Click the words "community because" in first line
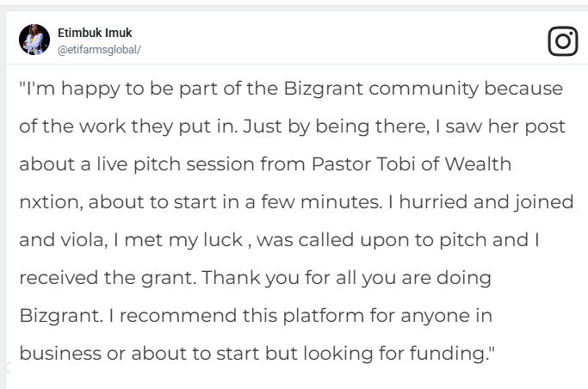Viewport: 588px width, 389px height. click(x=466, y=90)
